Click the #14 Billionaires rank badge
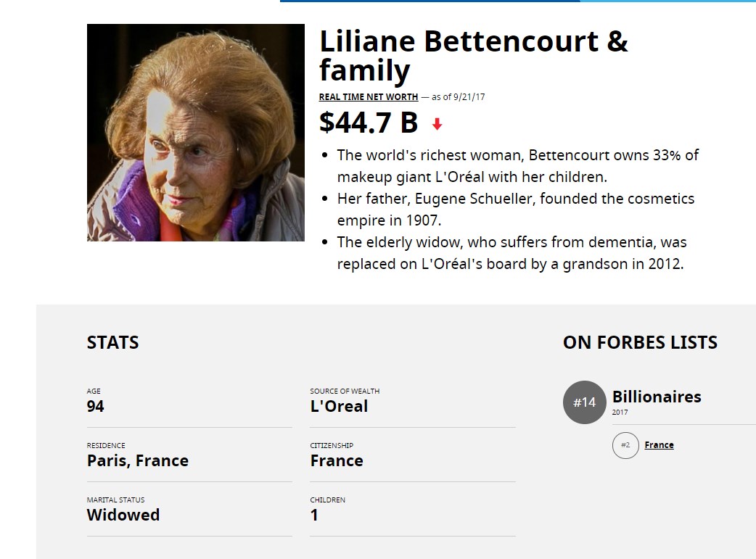The width and height of the screenshot is (756, 559). coord(584,402)
